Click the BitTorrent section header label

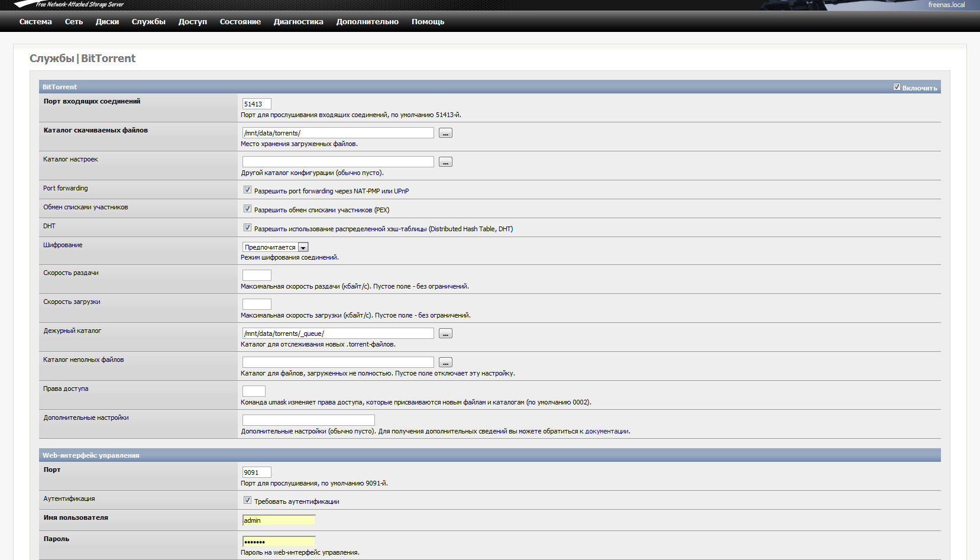click(x=60, y=87)
